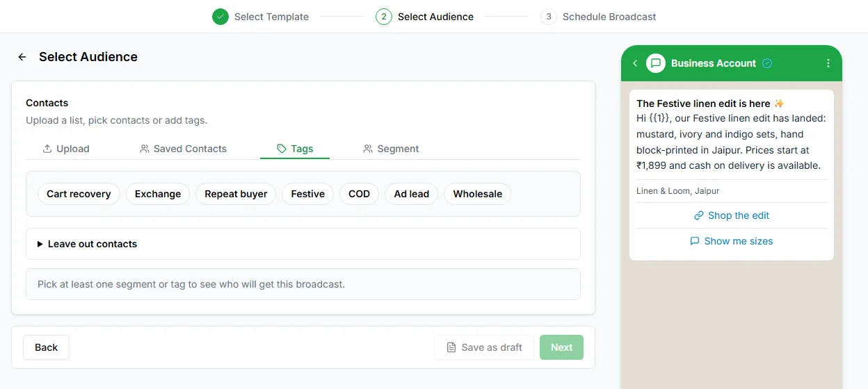Screen dimensions: 868x389
Task: Select the Tags tab
Action: [x=295, y=149]
